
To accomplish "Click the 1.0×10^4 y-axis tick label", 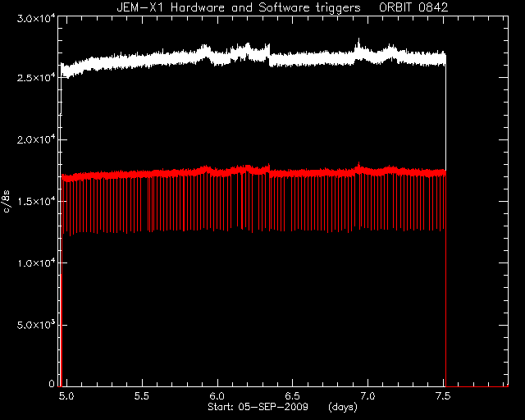I will [36, 263].
